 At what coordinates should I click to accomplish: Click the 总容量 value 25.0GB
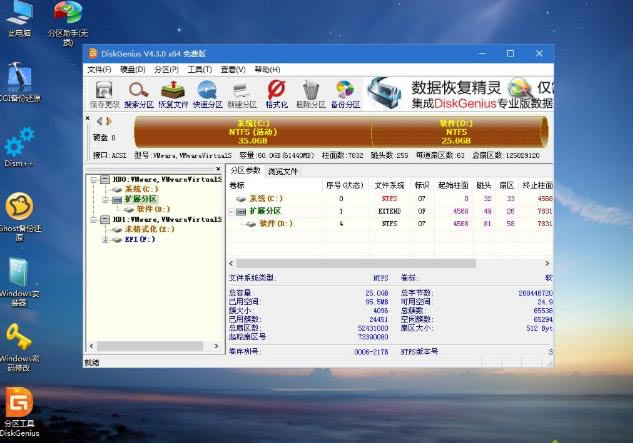377,293
